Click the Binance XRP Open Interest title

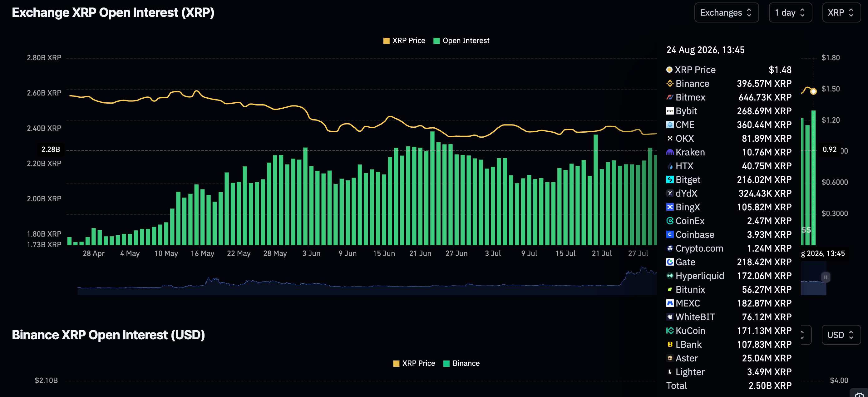point(109,335)
